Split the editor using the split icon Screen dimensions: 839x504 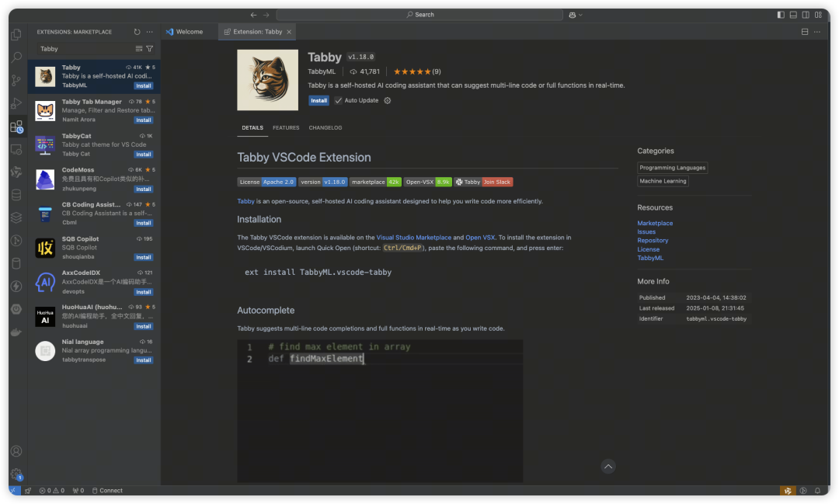click(805, 32)
